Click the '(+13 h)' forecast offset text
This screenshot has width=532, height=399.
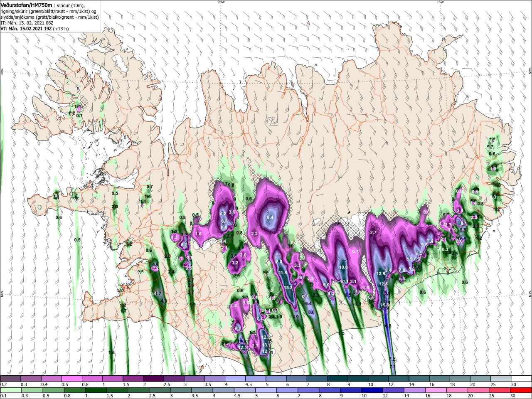click(61, 29)
